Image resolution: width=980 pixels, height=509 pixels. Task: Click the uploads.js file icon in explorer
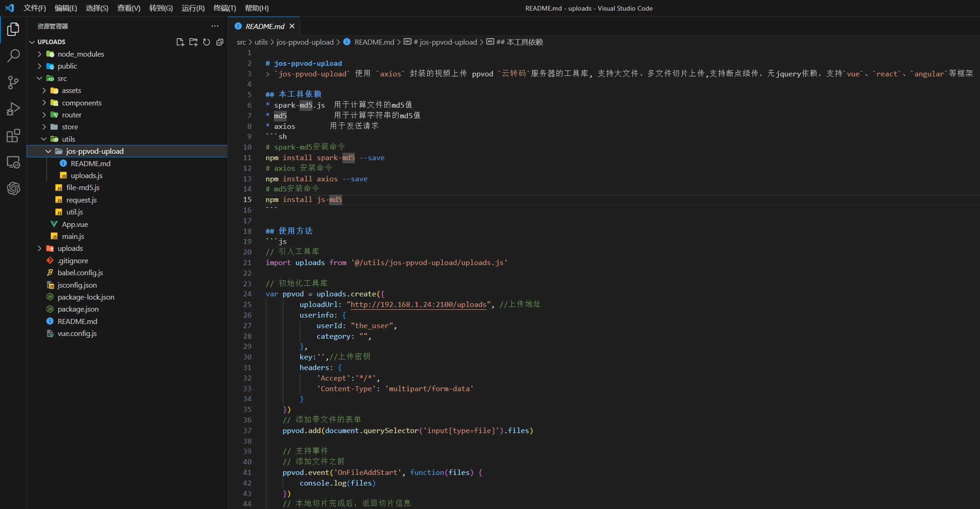pos(63,175)
